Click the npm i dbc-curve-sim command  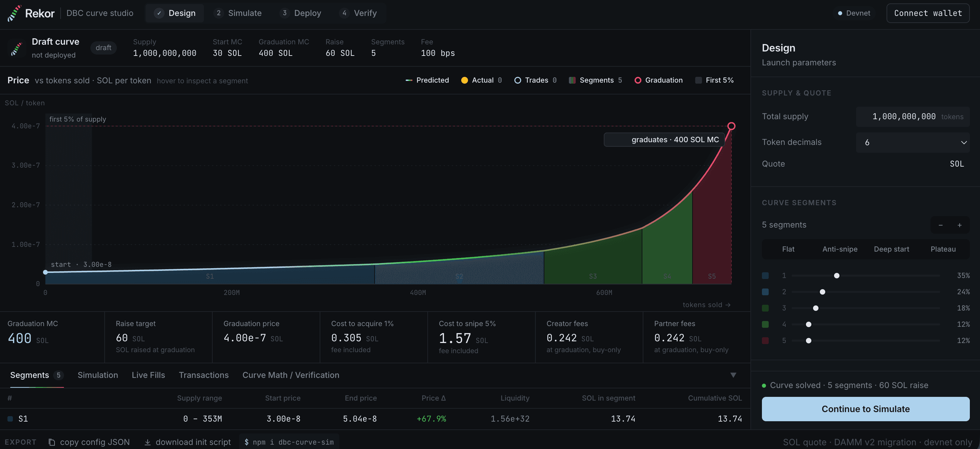click(x=289, y=442)
